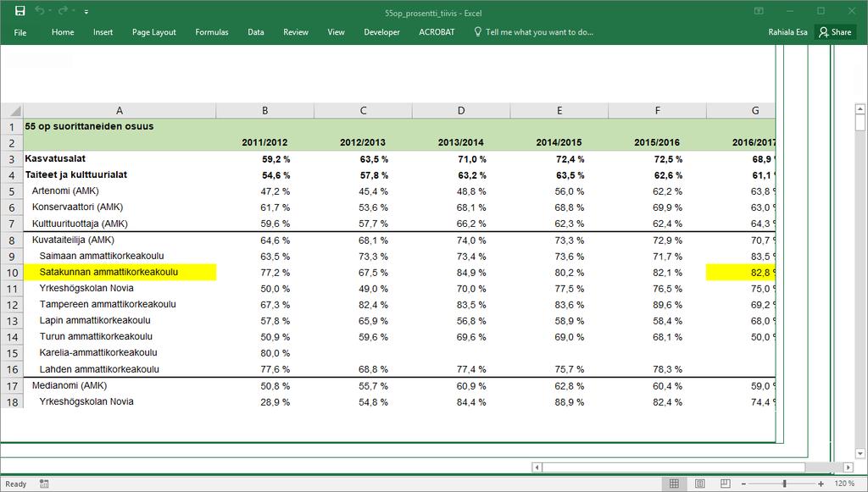Select the highlighted Satakunnan ammattikorkeakoulu cell

tap(120, 273)
